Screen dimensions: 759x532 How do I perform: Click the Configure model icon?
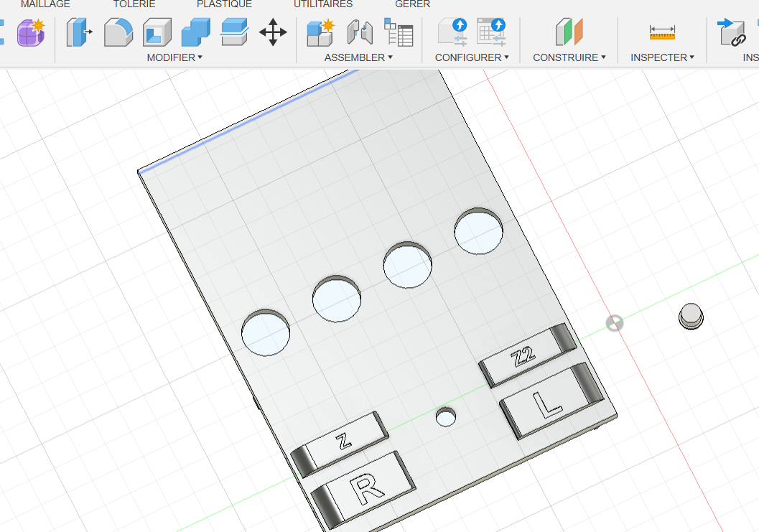click(x=452, y=32)
